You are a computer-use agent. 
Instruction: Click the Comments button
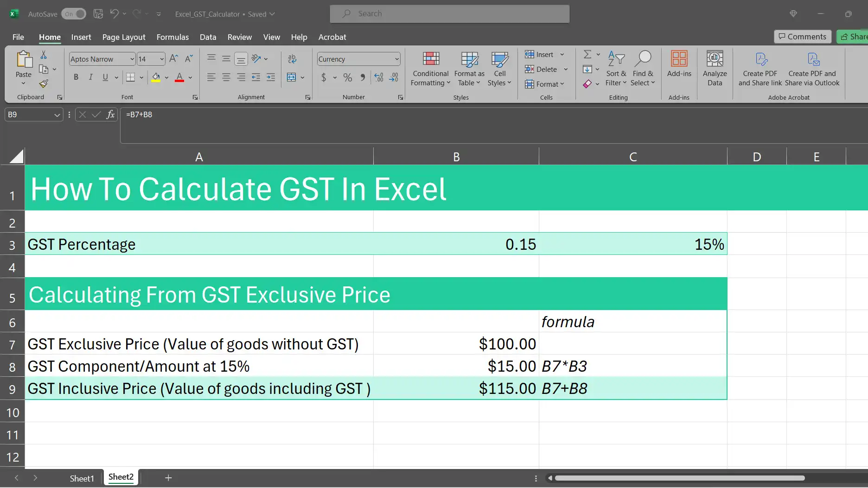pos(803,37)
